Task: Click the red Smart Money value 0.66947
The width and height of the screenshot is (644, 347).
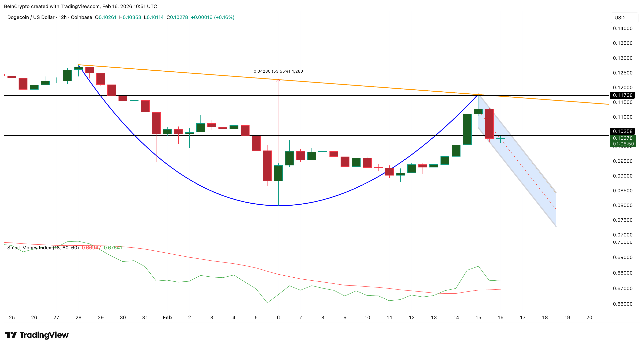Action: tap(91, 248)
